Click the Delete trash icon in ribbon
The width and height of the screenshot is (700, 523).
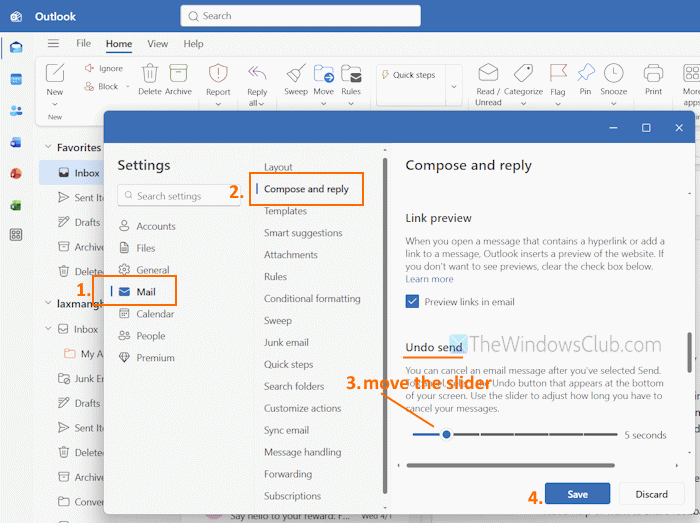tap(150, 73)
